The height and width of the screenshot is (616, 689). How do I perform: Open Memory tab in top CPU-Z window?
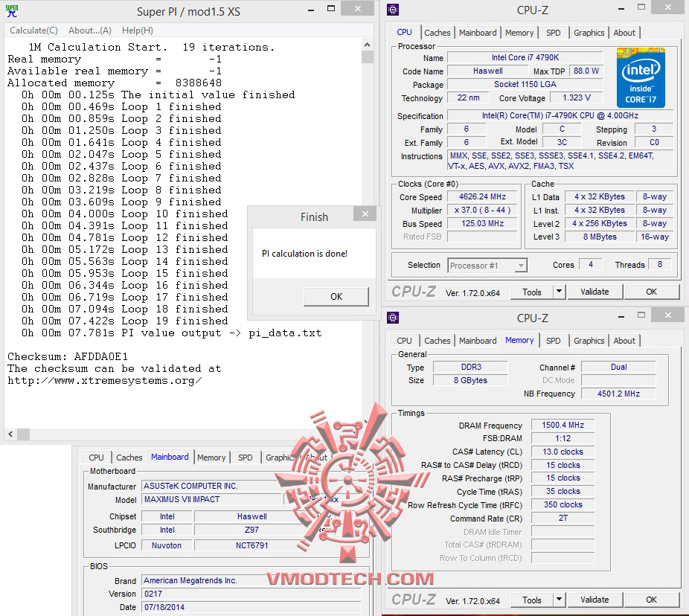[x=519, y=33]
